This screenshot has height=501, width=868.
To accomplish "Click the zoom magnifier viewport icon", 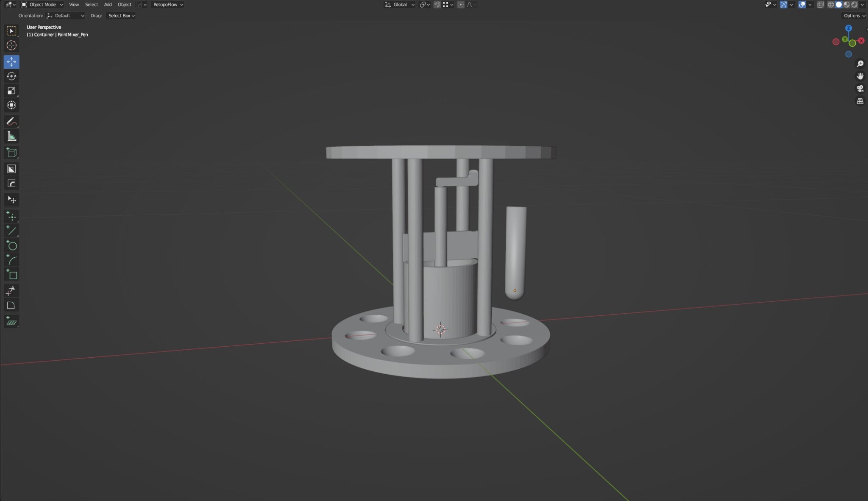I will tap(860, 64).
